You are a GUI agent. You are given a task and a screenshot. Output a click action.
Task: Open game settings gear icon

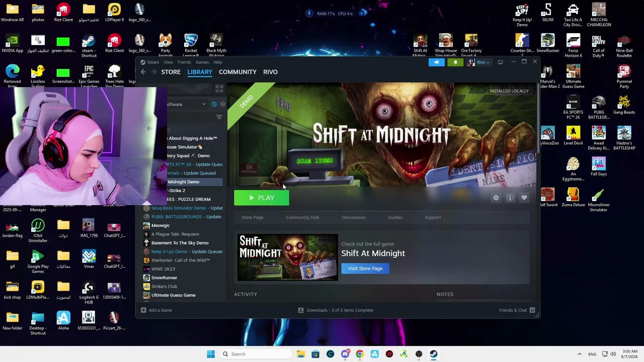[x=496, y=198]
